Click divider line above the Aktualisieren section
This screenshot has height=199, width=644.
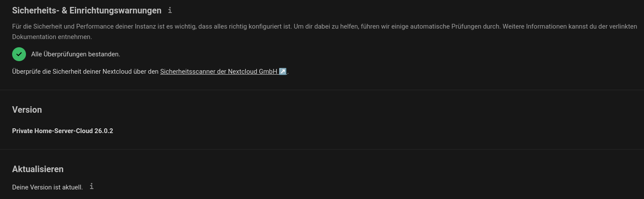pos(322,149)
